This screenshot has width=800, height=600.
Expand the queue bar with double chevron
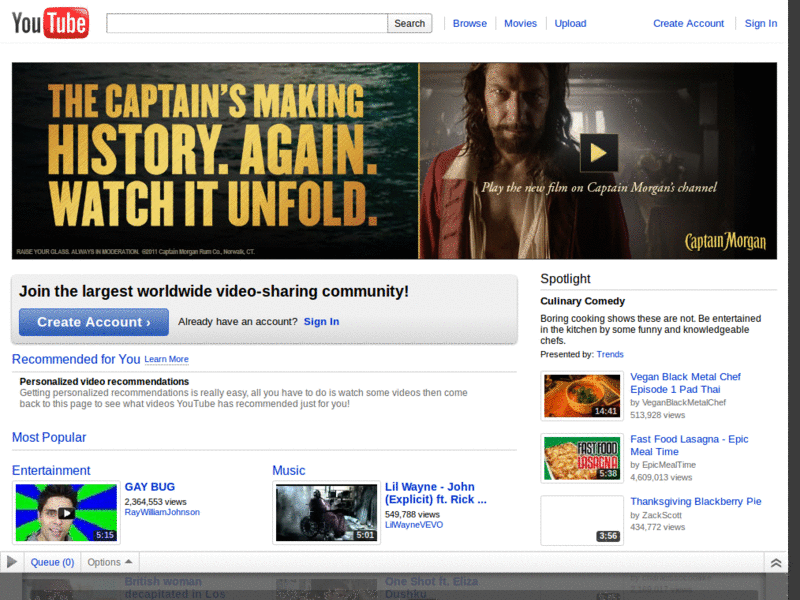coord(776,563)
